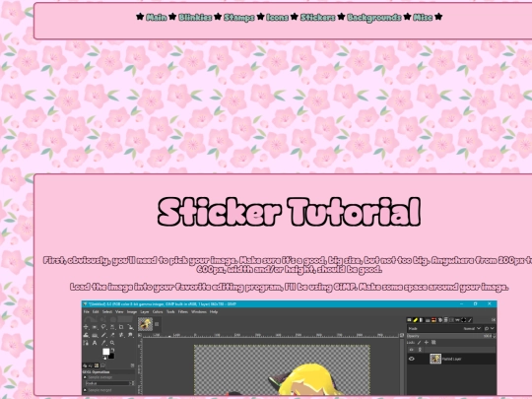Viewport: 532px width, 399px height.
Task: Switch to the images tab in left dock
Action: [x=97, y=366]
